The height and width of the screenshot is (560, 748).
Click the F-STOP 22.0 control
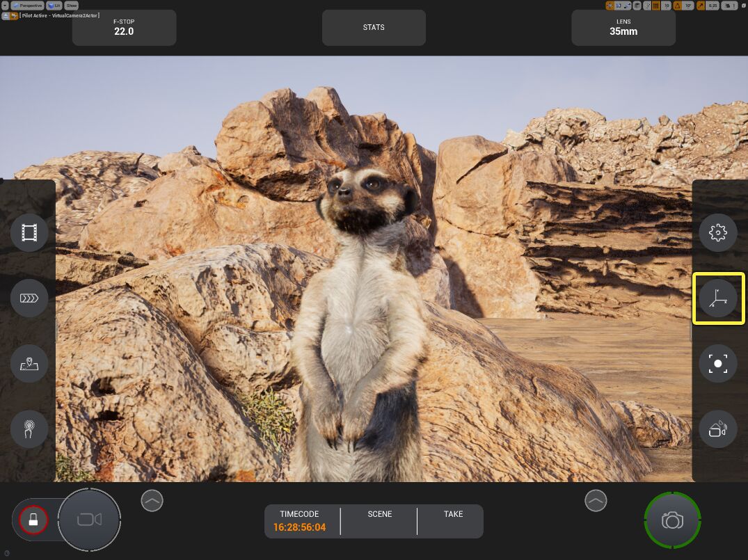[x=124, y=28]
